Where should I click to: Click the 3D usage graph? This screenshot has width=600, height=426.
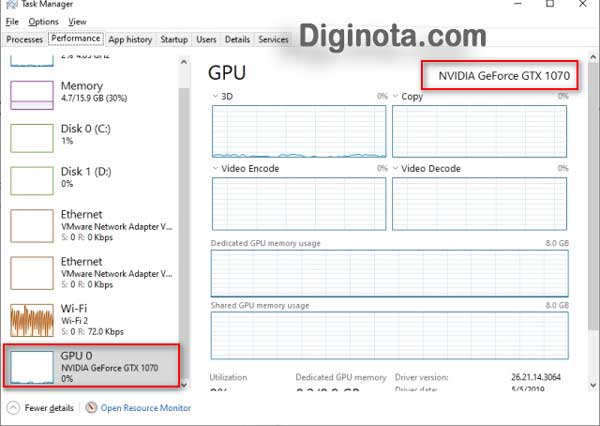[299, 131]
